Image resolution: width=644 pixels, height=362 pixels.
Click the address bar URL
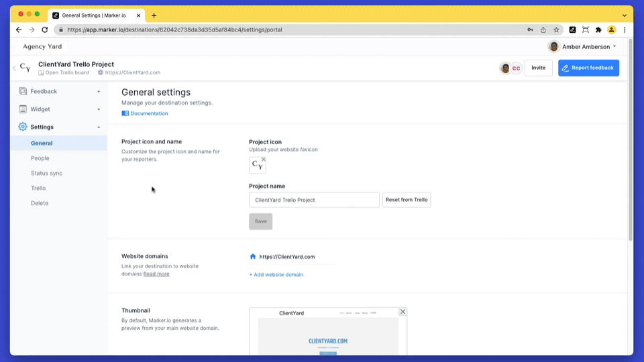174,29
